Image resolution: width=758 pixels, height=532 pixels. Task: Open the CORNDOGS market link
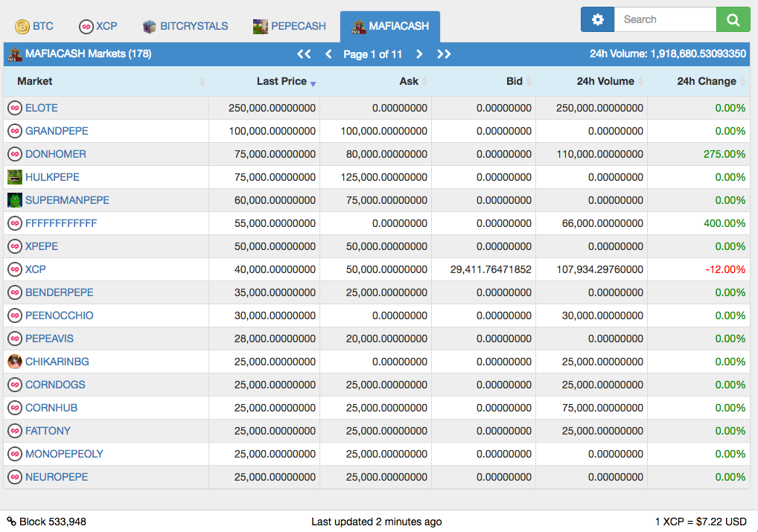pos(55,385)
